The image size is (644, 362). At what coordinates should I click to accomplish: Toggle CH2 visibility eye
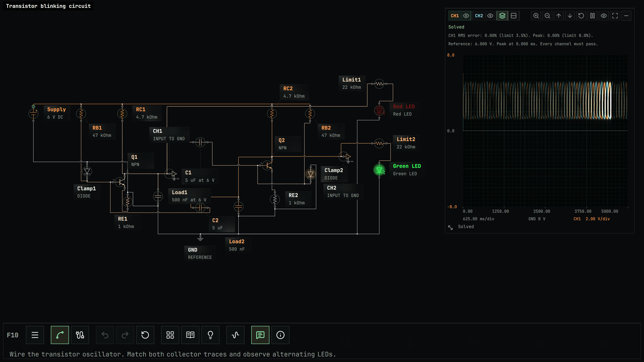tap(490, 16)
